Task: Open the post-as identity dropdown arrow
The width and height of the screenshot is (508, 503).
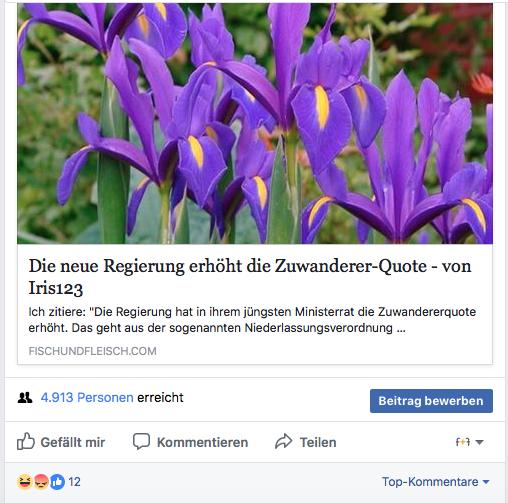Action: (479, 442)
